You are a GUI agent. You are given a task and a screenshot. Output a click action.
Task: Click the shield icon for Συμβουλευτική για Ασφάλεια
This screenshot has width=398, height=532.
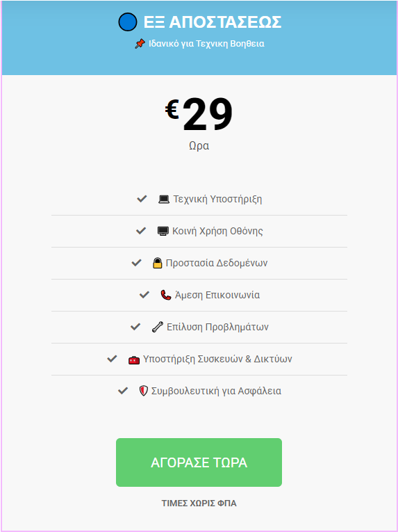[144, 391]
